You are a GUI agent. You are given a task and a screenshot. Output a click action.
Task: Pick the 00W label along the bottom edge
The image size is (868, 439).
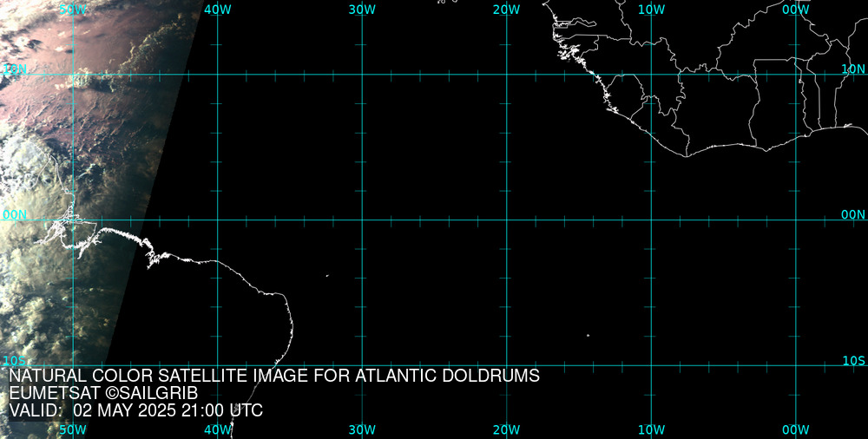(795, 429)
